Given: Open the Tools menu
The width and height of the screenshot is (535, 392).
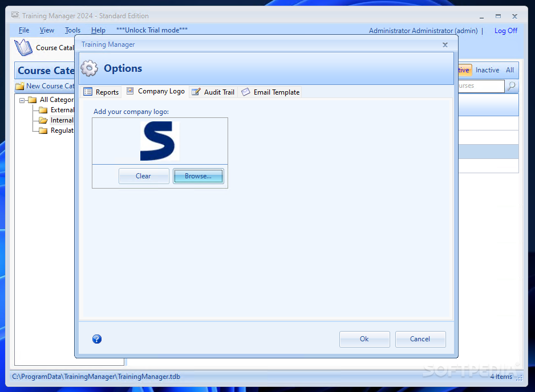Looking at the screenshot, I should tap(72, 30).
